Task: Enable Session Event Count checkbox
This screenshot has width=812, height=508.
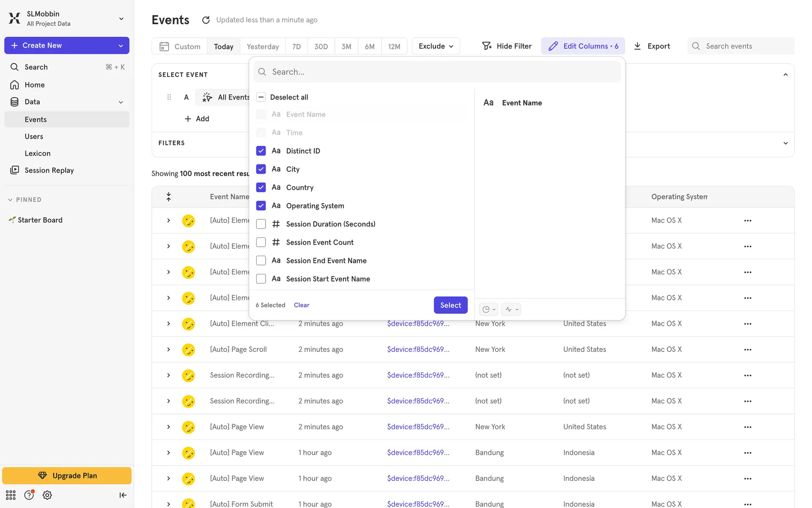Action: pos(261,242)
